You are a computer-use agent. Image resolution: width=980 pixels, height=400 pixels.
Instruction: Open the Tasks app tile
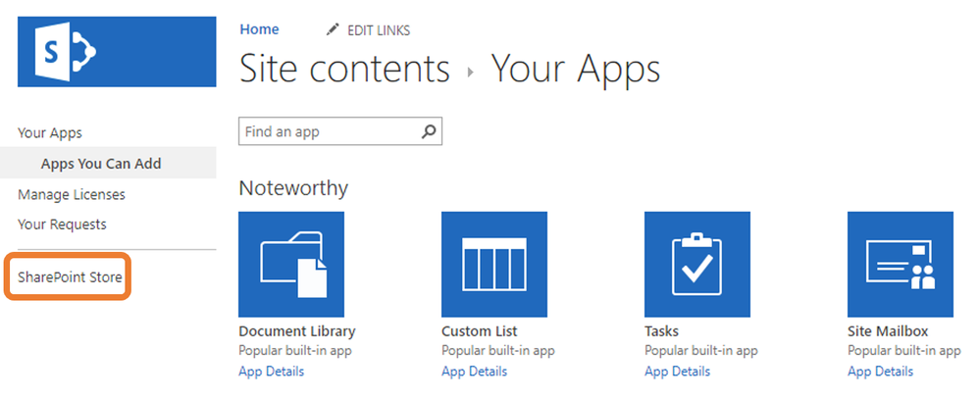pos(697,265)
